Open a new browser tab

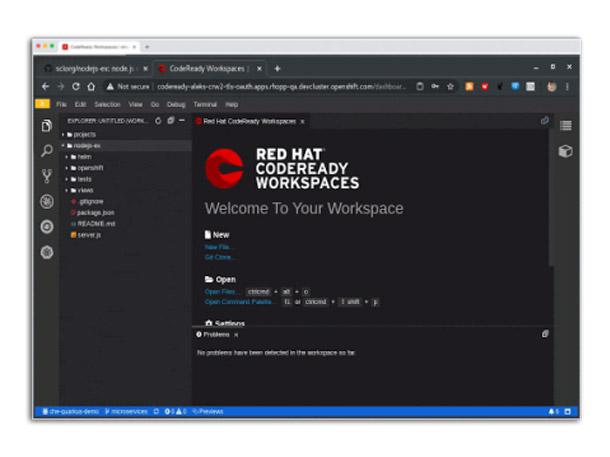coord(277,69)
